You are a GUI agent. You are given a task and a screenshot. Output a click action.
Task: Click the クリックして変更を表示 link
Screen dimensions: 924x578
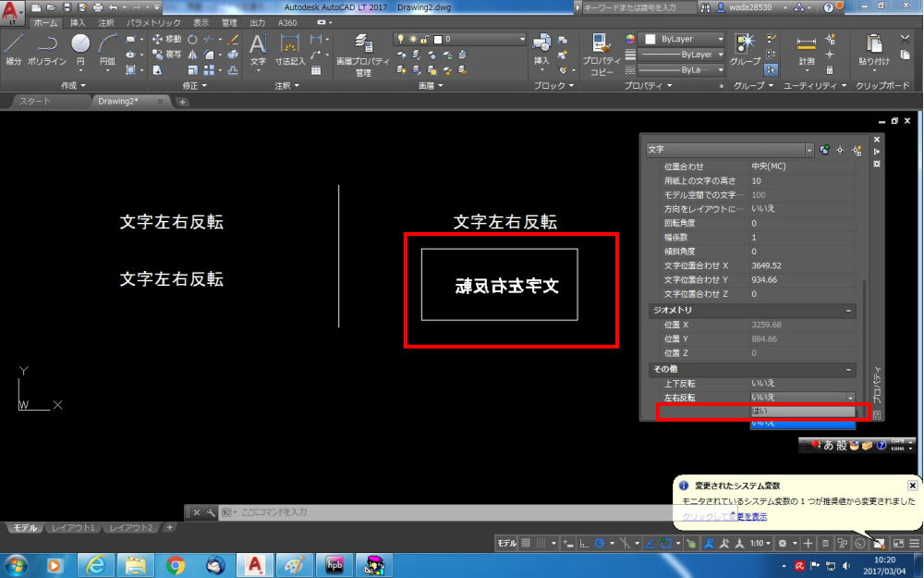point(724,517)
